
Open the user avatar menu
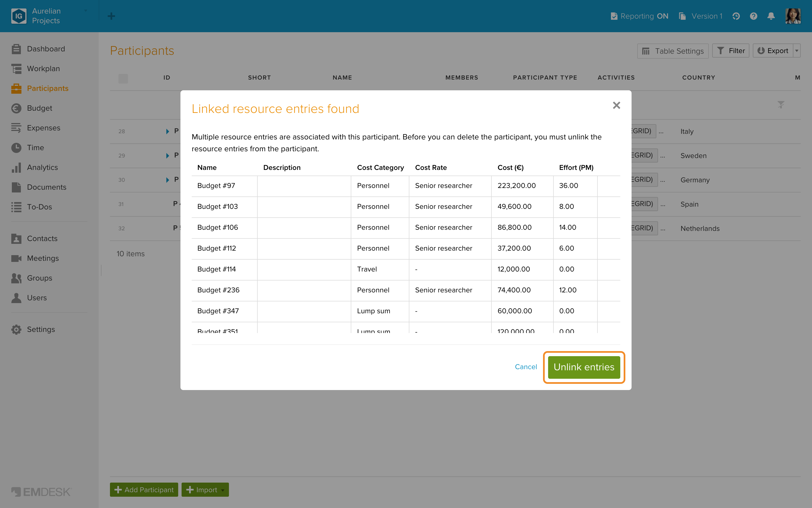pyautogui.click(x=793, y=16)
